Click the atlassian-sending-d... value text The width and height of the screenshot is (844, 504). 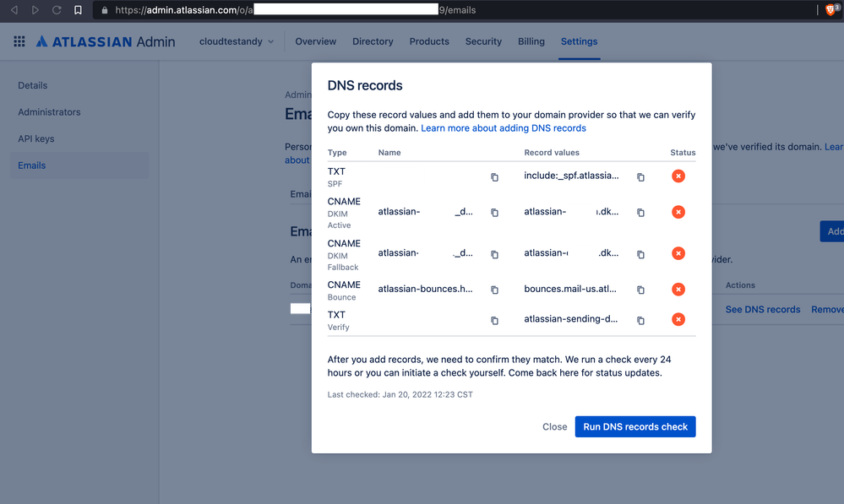point(571,319)
